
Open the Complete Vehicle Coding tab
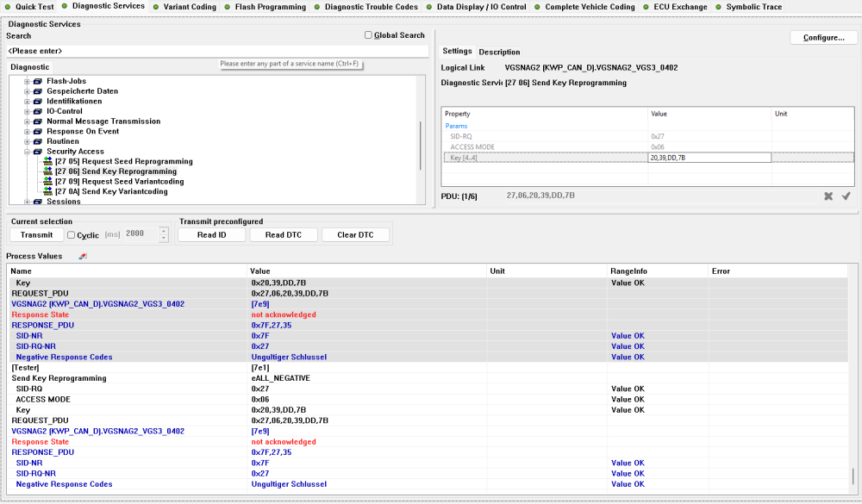(x=585, y=7)
